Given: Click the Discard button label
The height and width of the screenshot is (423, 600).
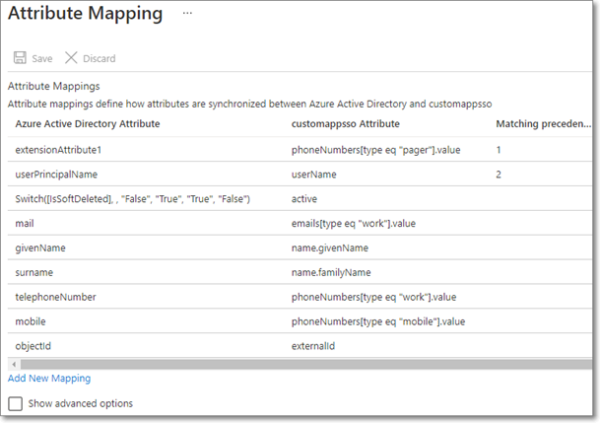Looking at the screenshot, I should click(99, 59).
